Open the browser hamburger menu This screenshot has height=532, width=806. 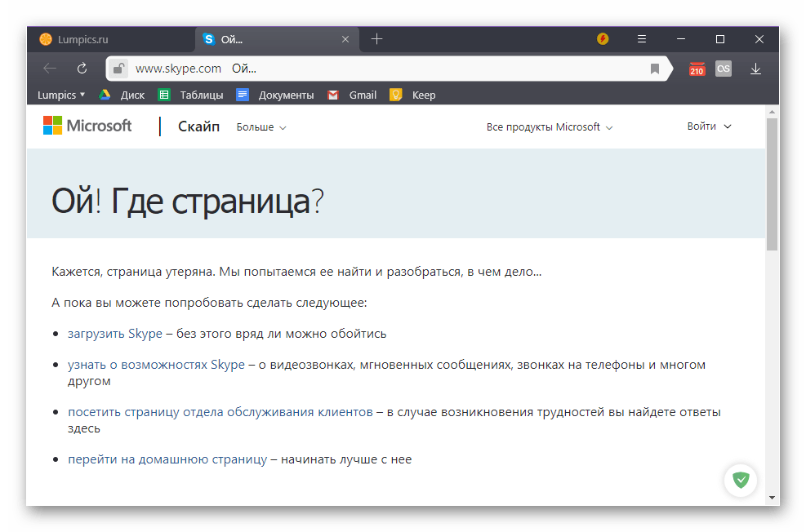[642, 39]
